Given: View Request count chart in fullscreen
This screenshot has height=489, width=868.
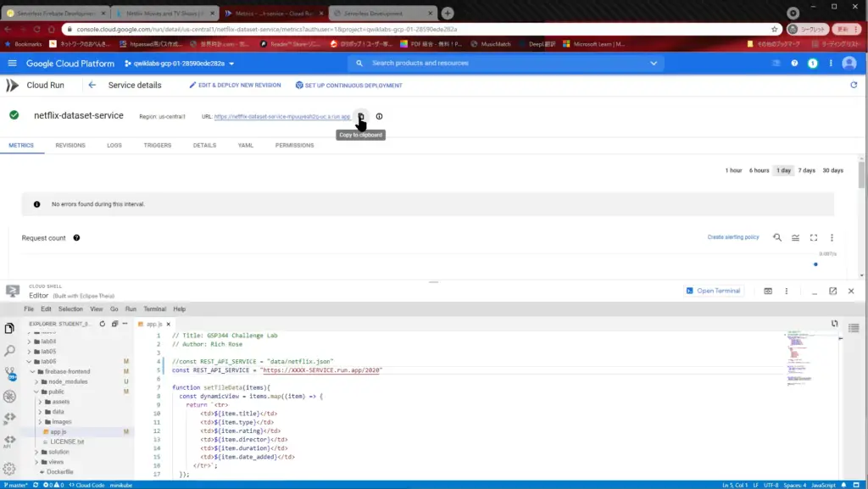Looking at the screenshot, I should click(814, 237).
